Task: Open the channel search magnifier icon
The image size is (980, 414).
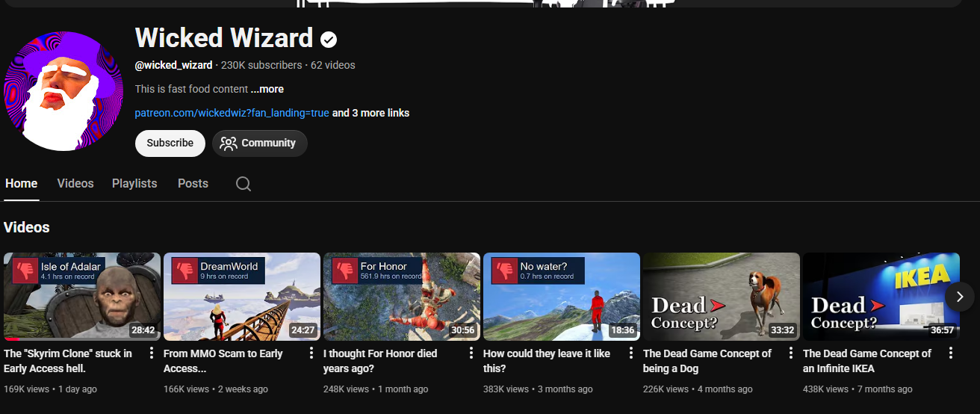Action: [244, 184]
